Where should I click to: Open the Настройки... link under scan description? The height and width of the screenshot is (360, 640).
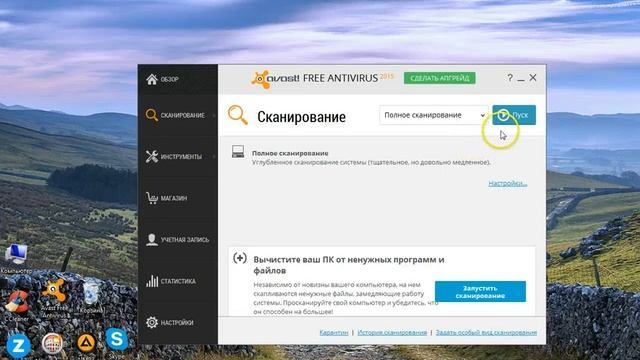507,183
